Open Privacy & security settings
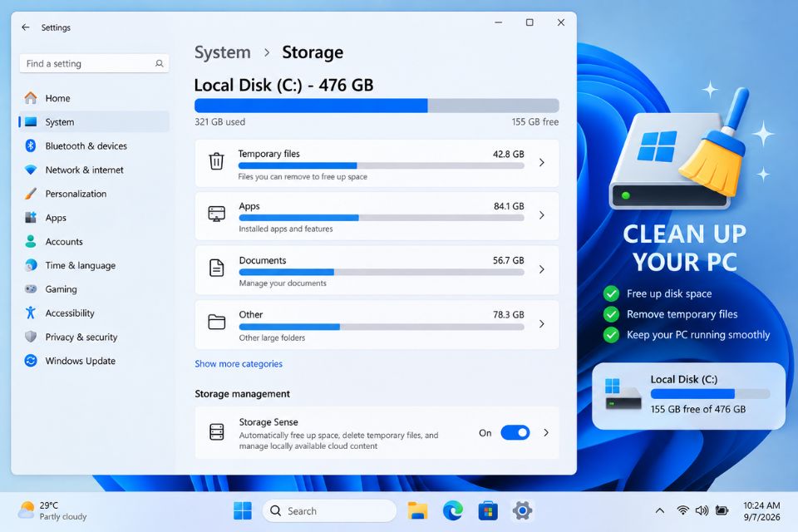This screenshot has height=532, width=798. (94, 337)
